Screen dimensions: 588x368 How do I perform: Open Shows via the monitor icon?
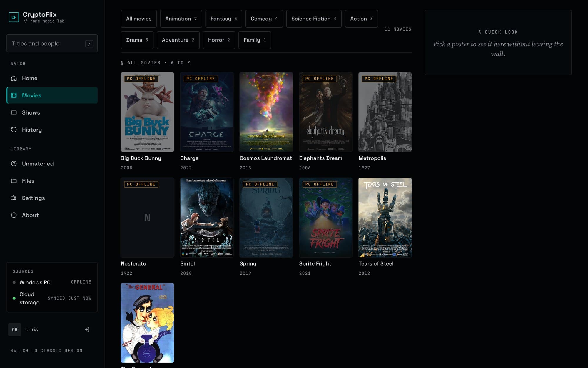point(14,112)
